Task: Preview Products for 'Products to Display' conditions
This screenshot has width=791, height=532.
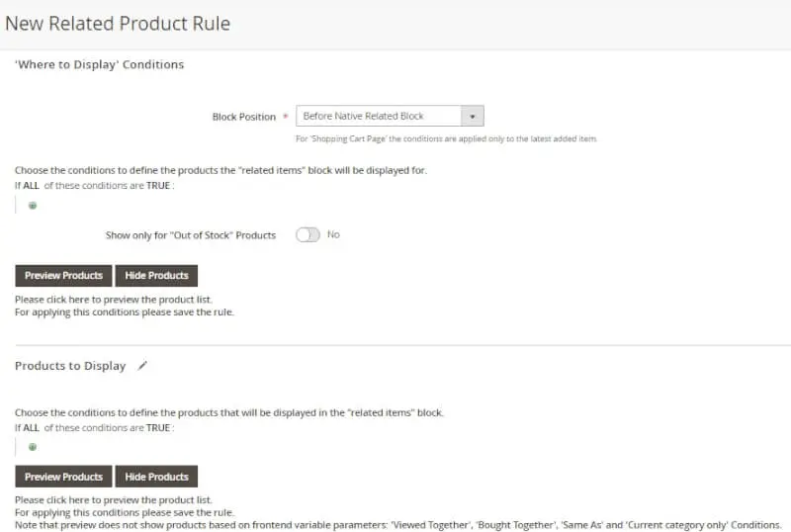Action: pos(63,477)
